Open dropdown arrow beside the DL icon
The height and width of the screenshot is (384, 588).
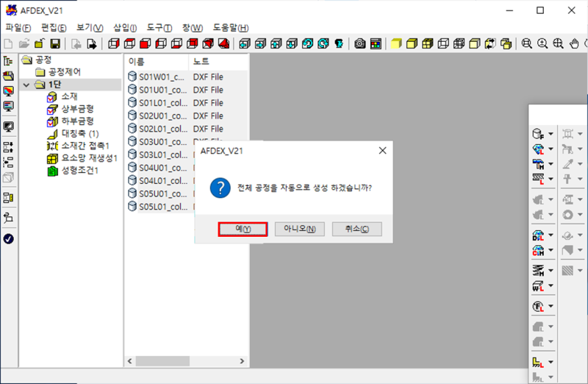tap(551, 237)
